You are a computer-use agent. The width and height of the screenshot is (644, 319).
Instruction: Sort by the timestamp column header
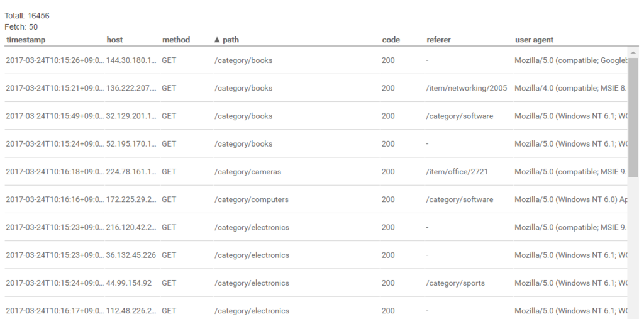click(26, 40)
